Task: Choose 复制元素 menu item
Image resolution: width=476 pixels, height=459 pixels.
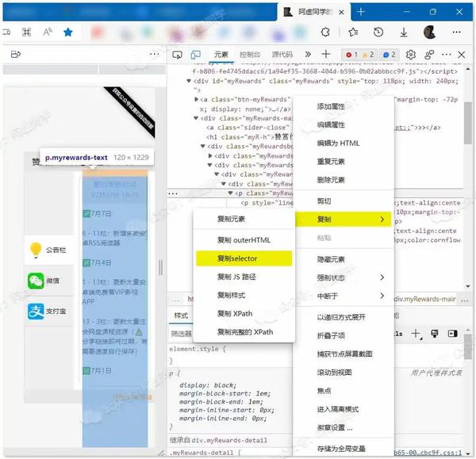Action: (244, 219)
